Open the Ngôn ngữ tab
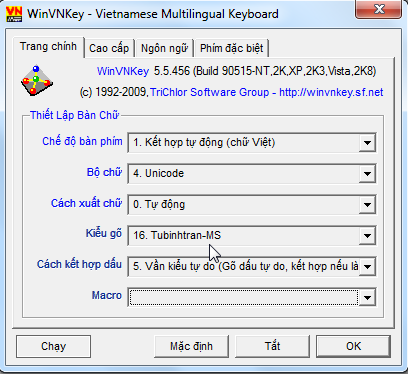Screen dimensions: 408x374 pos(164,48)
